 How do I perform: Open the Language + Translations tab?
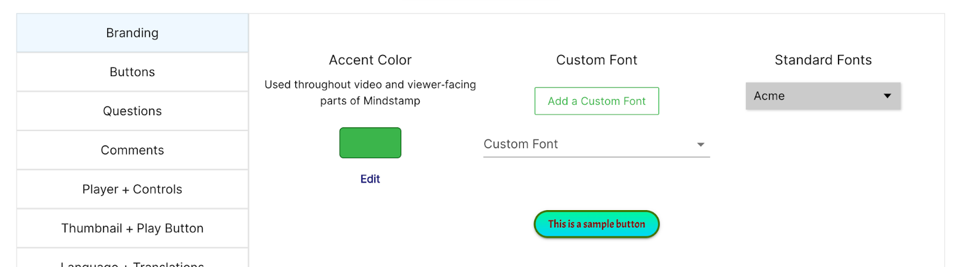[132, 263]
